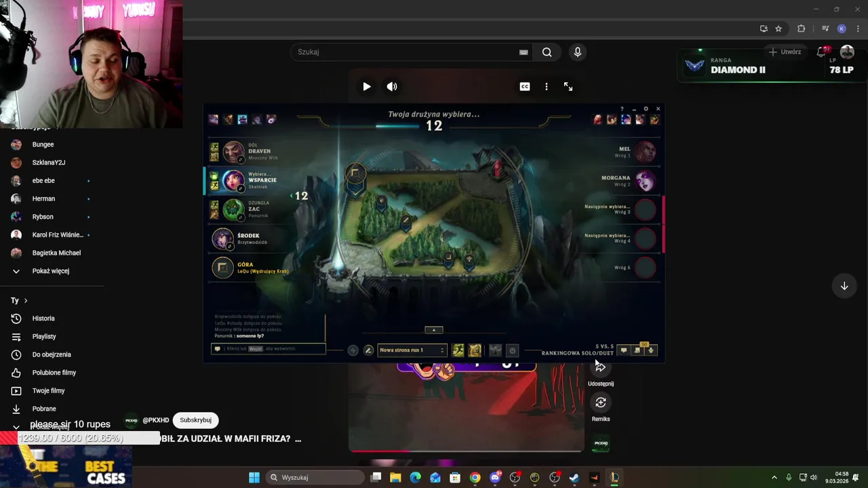Play the YouTube video
The height and width of the screenshot is (488, 868).
coord(366,87)
